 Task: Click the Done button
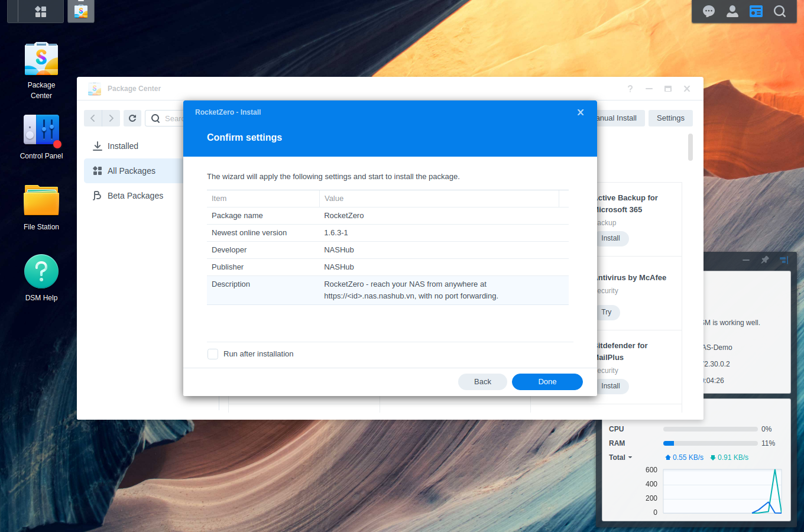coord(547,382)
